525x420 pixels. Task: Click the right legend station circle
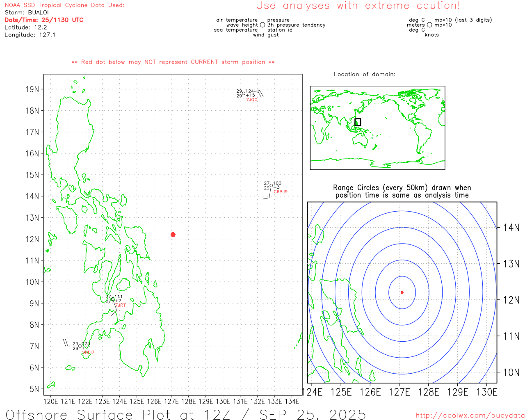pos(429,25)
